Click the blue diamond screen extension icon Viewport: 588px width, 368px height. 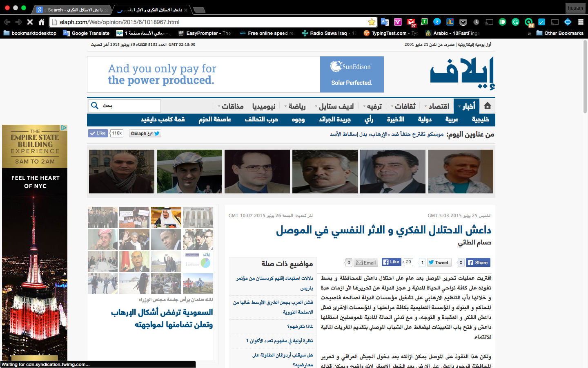coord(568,22)
